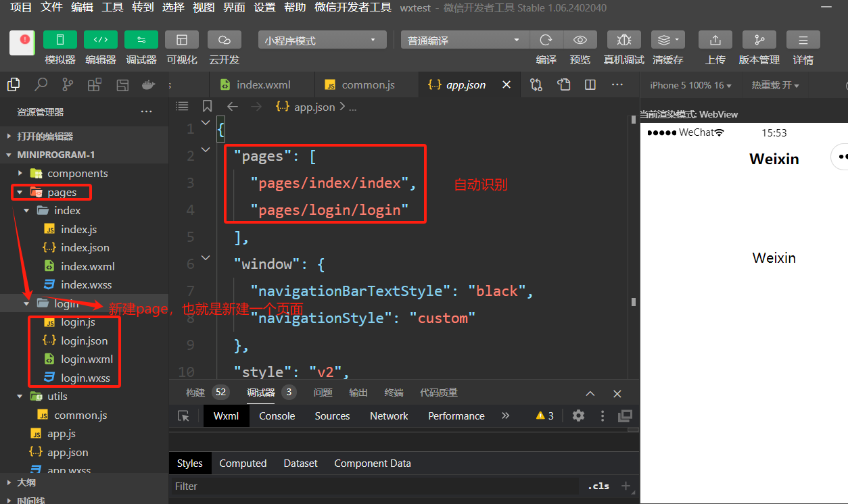The width and height of the screenshot is (848, 504).
Task: Open devtools settings gear
Action: point(578,416)
